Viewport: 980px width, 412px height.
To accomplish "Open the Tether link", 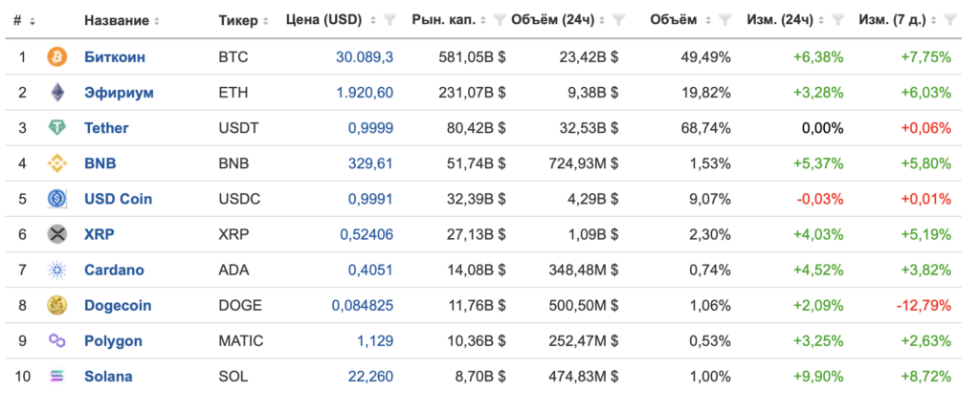I will [106, 128].
